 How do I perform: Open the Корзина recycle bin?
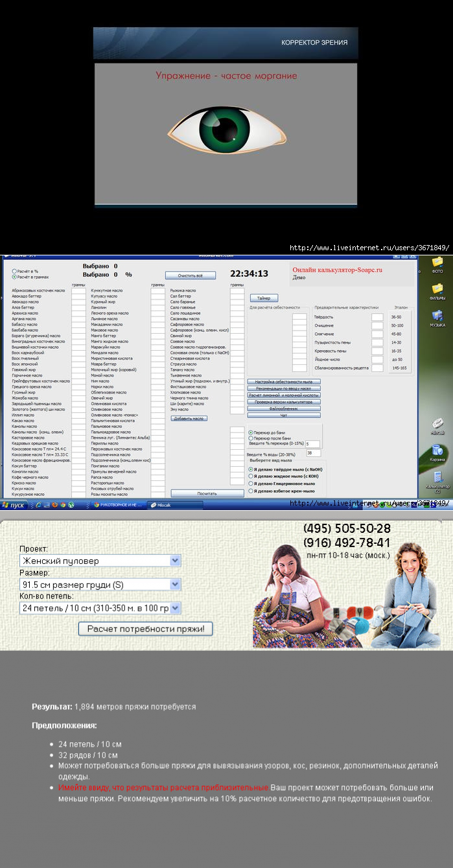(x=437, y=451)
